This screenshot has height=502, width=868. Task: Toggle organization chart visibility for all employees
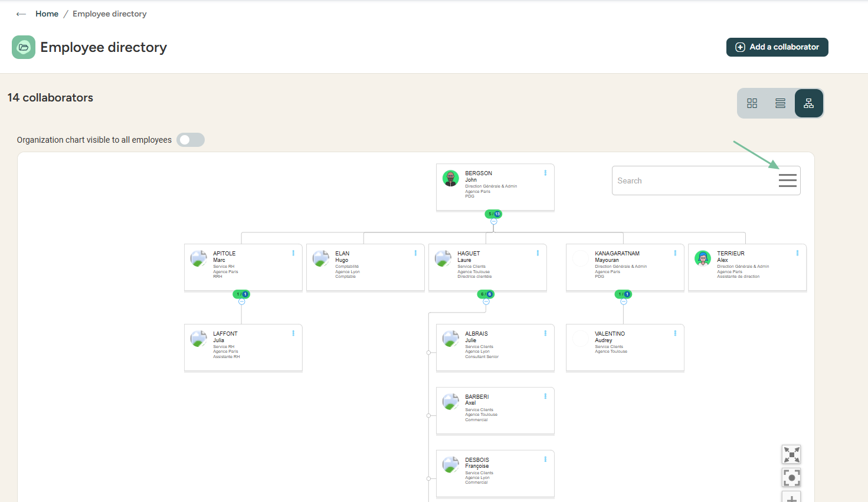point(190,140)
